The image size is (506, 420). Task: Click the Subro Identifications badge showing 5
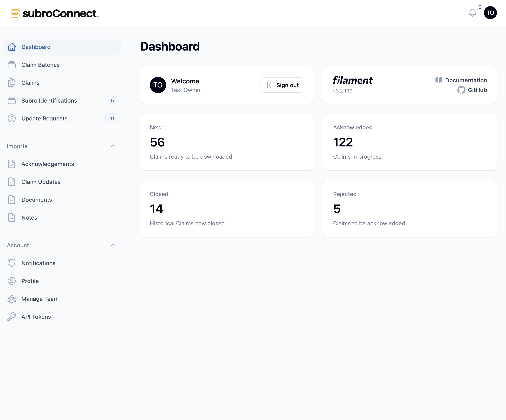coord(112,100)
